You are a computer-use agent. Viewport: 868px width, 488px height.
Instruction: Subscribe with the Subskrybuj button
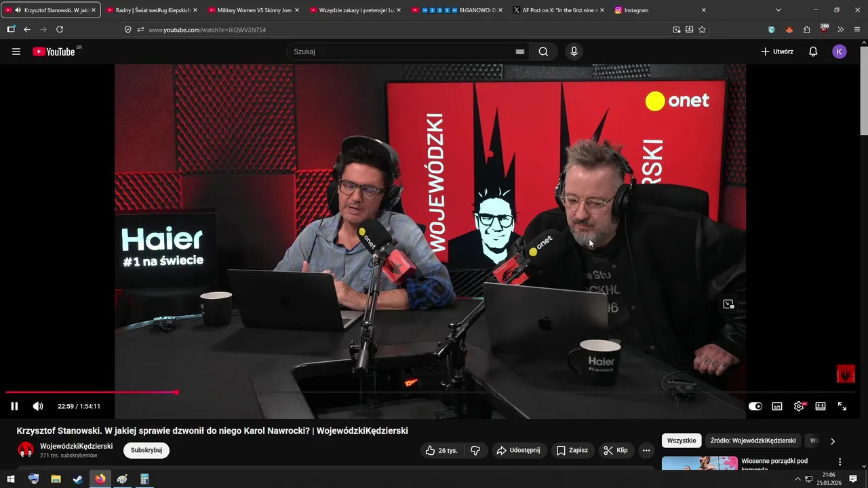[146, 450]
